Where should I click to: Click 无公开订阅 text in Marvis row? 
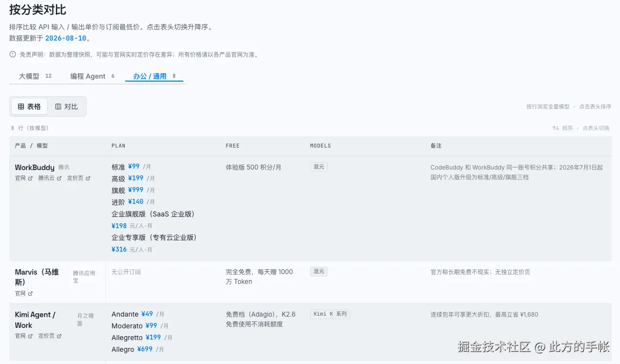click(126, 272)
